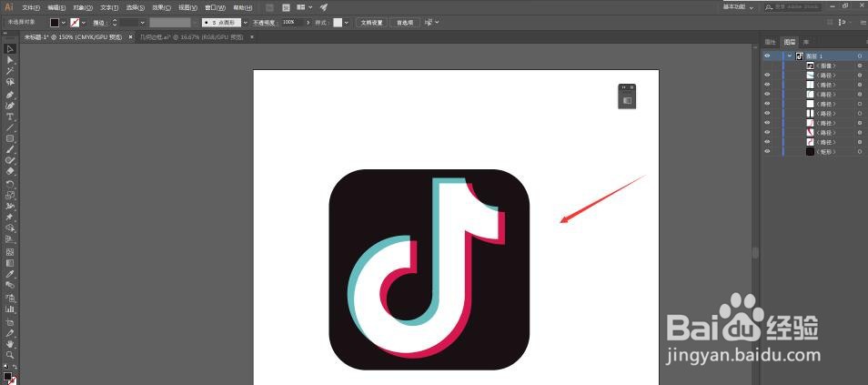Open graphic style (样式) dropdown
This screenshot has height=385, width=868.
347,23
